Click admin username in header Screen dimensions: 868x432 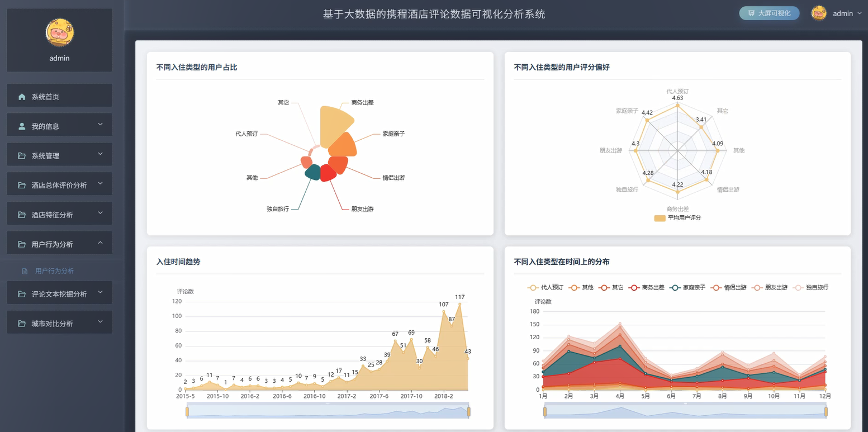pos(843,13)
